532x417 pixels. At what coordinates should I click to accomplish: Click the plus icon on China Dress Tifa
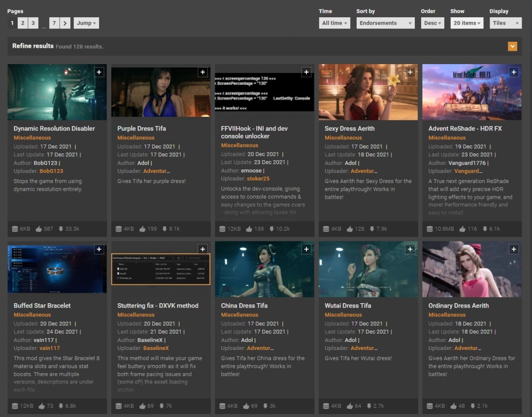click(x=306, y=249)
